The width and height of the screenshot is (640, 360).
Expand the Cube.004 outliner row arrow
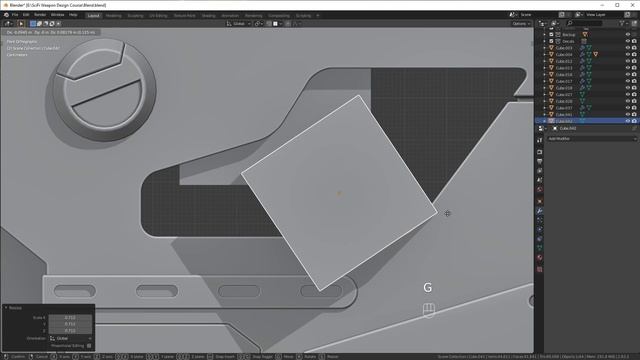[x=544, y=54]
